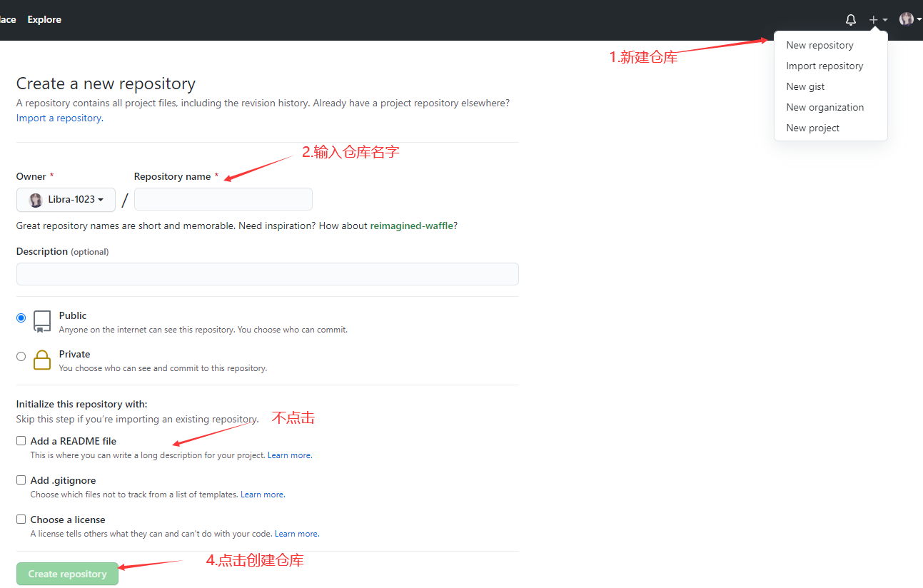Select New project menu entry

(x=812, y=128)
